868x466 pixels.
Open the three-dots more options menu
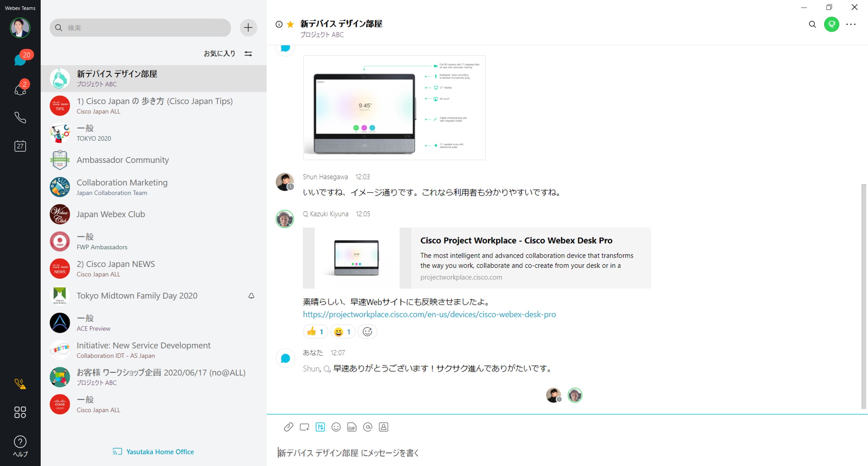[851, 24]
